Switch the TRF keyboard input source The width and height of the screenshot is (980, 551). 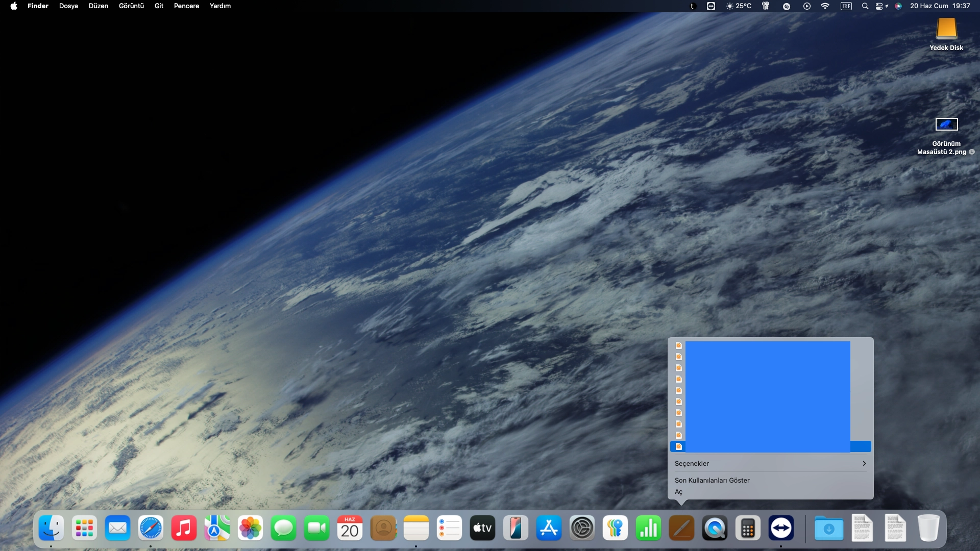[x=846, y=6]
